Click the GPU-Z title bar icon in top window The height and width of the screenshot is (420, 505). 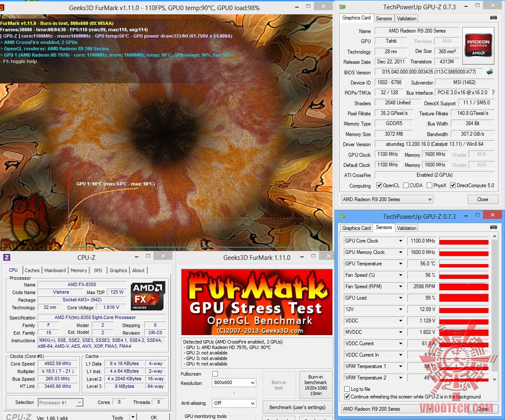[342, 7]
